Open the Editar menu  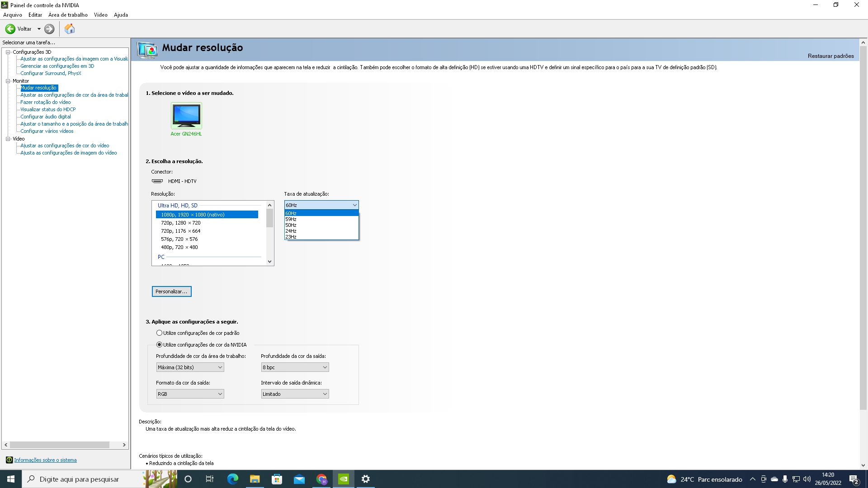click(x=35, y=15)
